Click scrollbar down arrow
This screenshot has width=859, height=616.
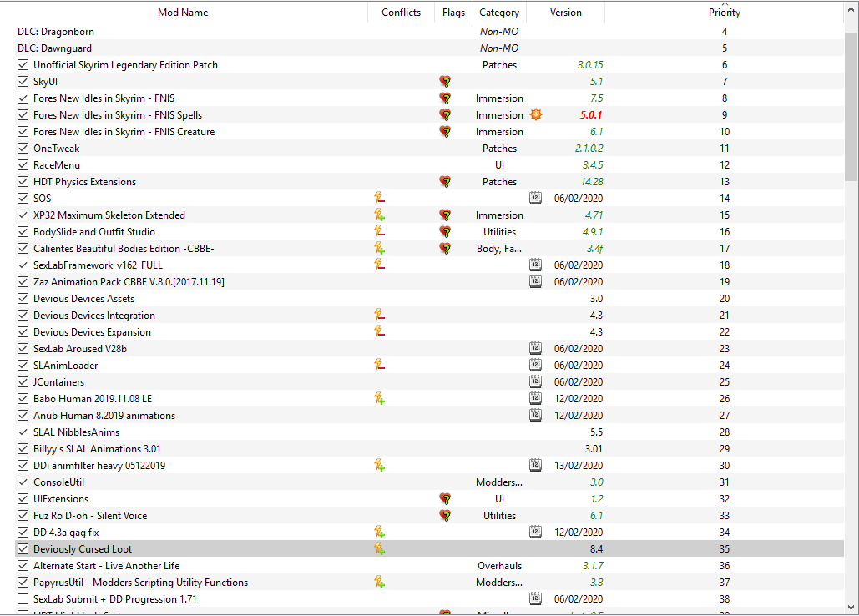point(851,608)
